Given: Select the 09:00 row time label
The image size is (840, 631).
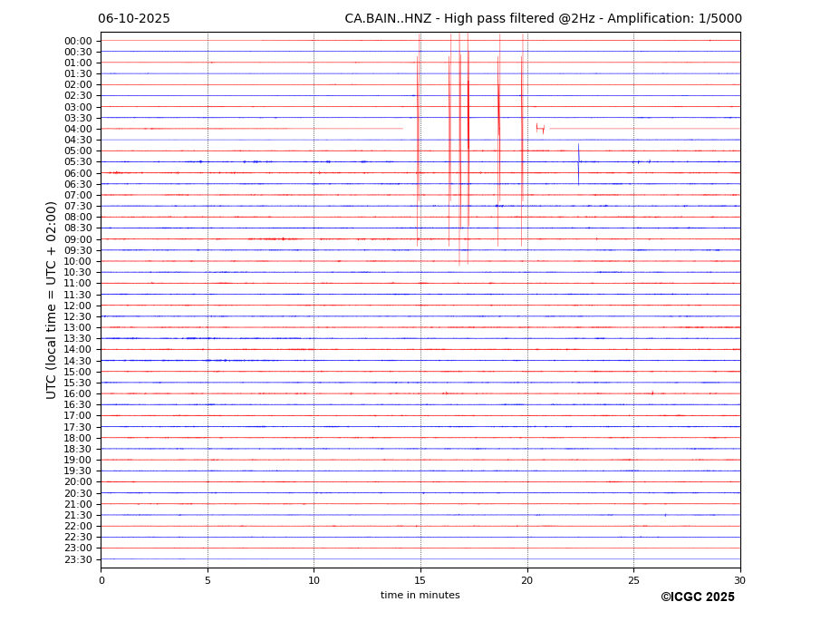Looking at the screenshot, I should pyautogui.click(x=78, y=239).
